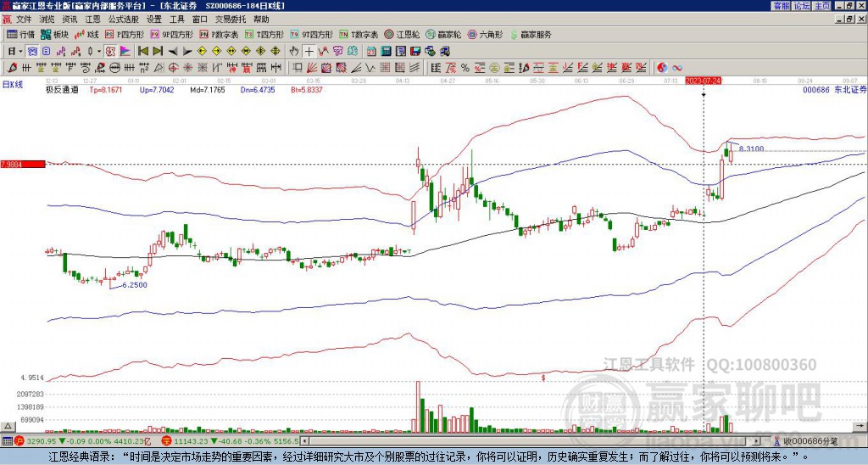Select the hand pan tool
868x465 pixels.
pyautogui.click(x=294, y=52)
